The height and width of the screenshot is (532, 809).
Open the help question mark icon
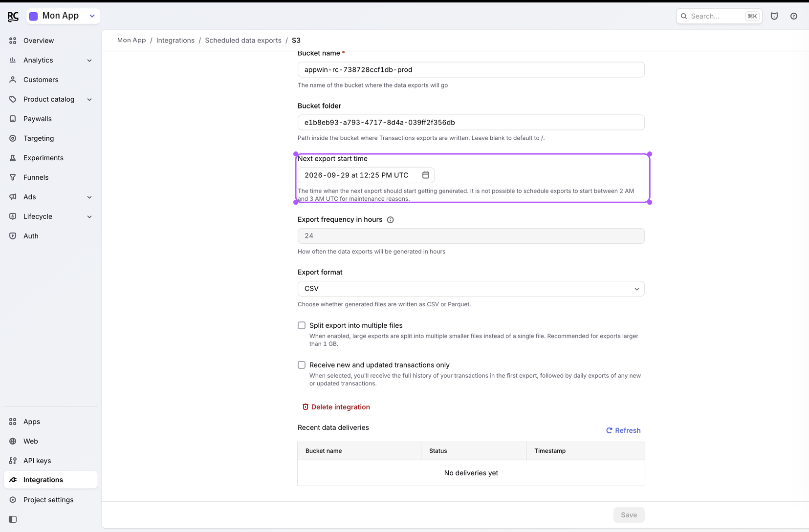tap(794, 16)
